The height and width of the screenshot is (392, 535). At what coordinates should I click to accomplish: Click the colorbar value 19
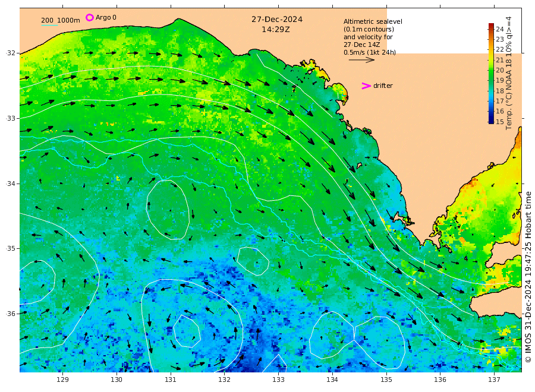point(499,80)
